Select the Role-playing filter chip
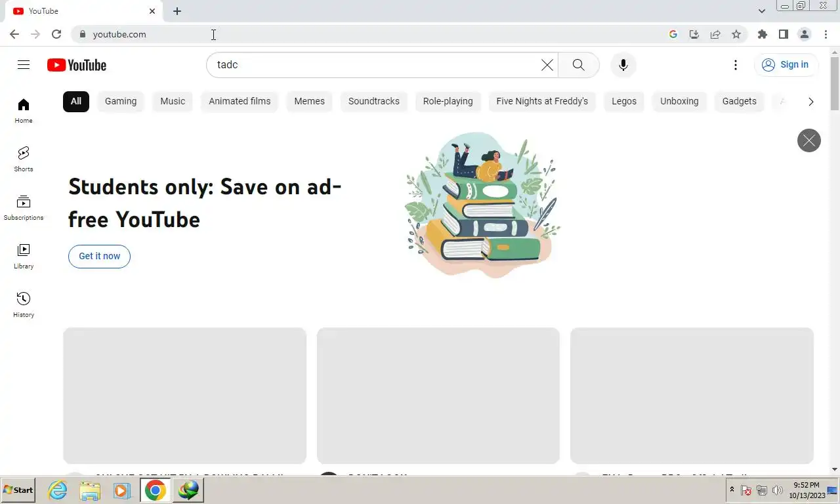The height and width of the screenshot is (504, 840). tap(448, 101)
